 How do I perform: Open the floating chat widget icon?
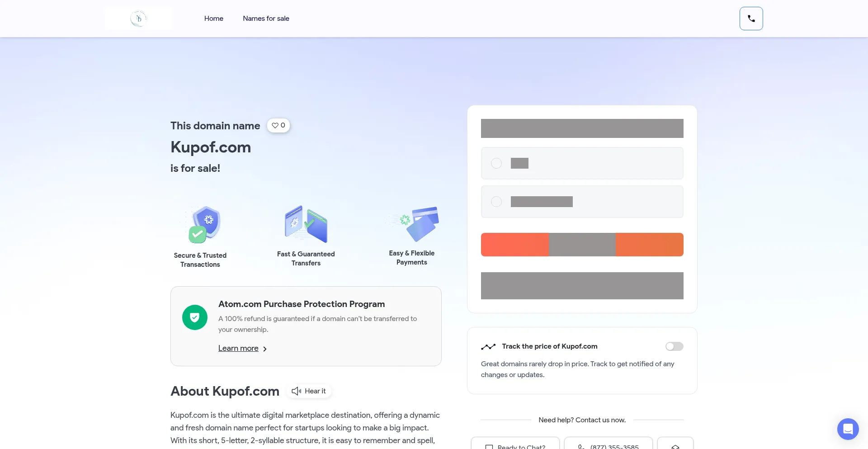[x=848, y=429]
